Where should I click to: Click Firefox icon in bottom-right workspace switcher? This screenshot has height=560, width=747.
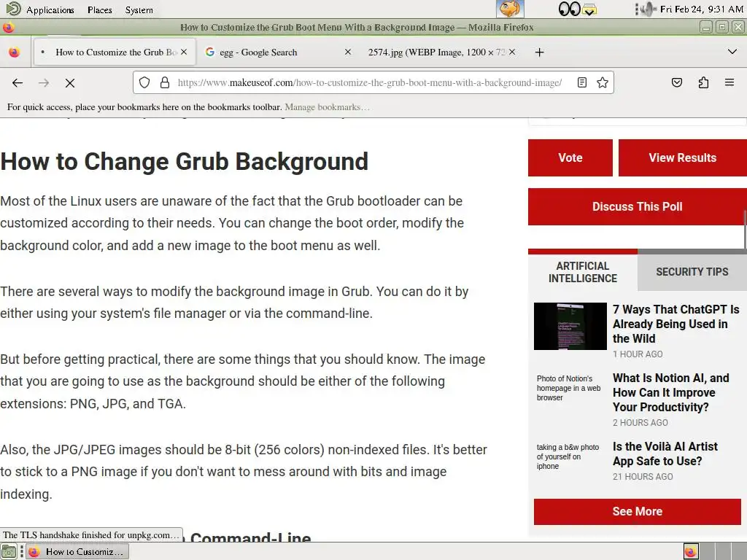(691, 551)
